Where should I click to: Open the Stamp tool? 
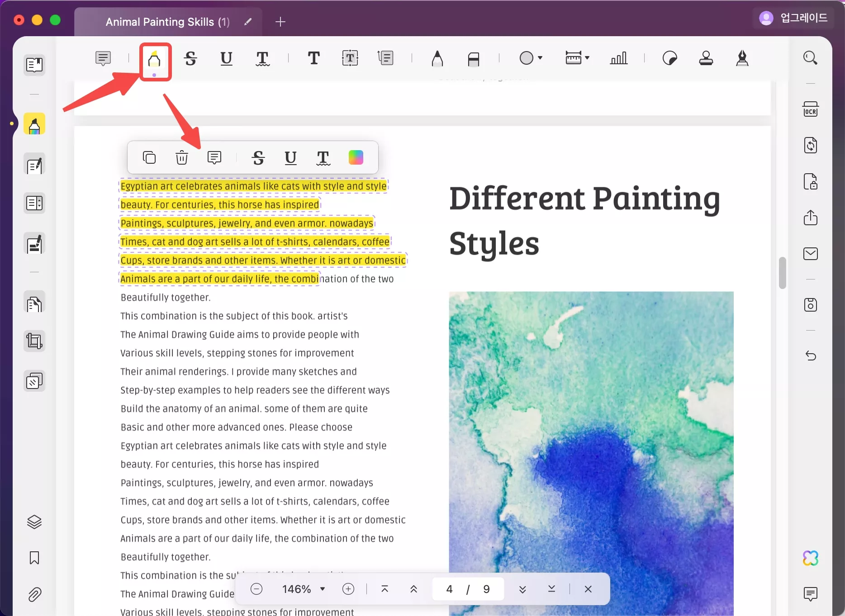(706, 58)
